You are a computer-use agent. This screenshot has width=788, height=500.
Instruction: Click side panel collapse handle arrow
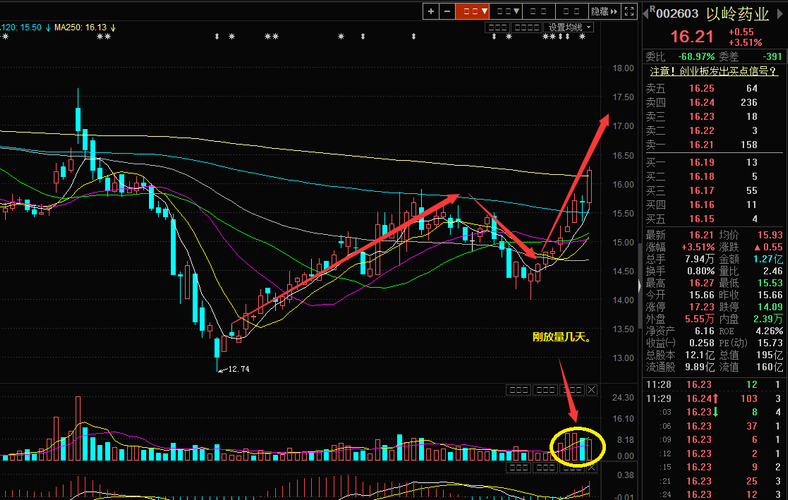639,286
